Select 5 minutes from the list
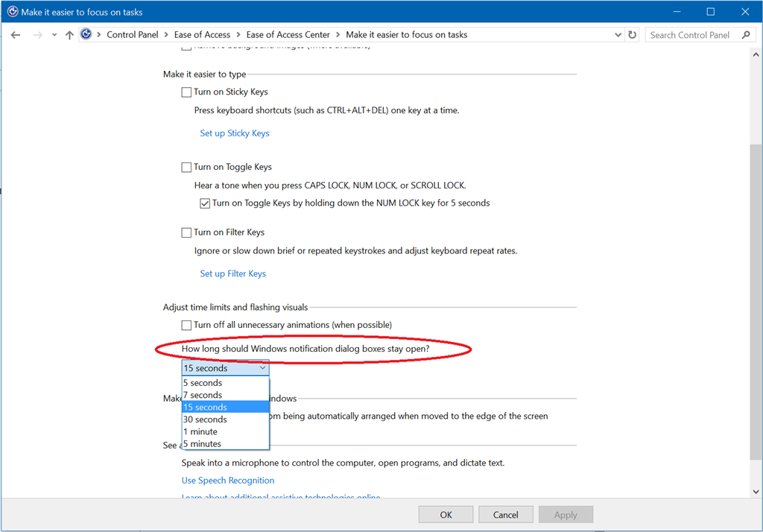763x532 pixels. [x=225, y=444]
